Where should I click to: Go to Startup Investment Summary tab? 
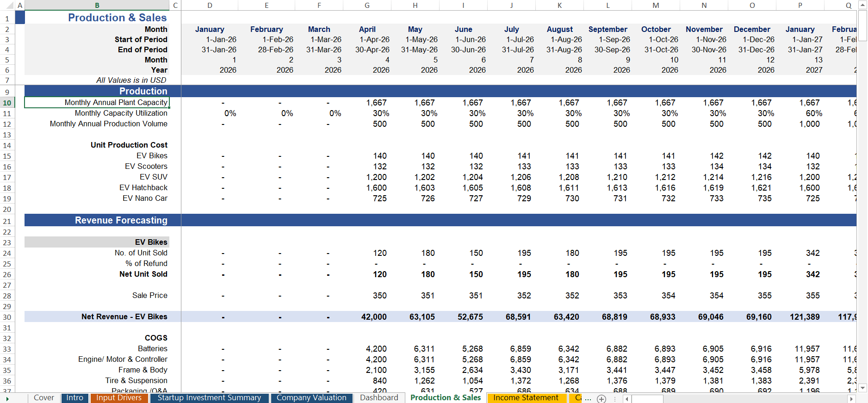pos(209,398)
